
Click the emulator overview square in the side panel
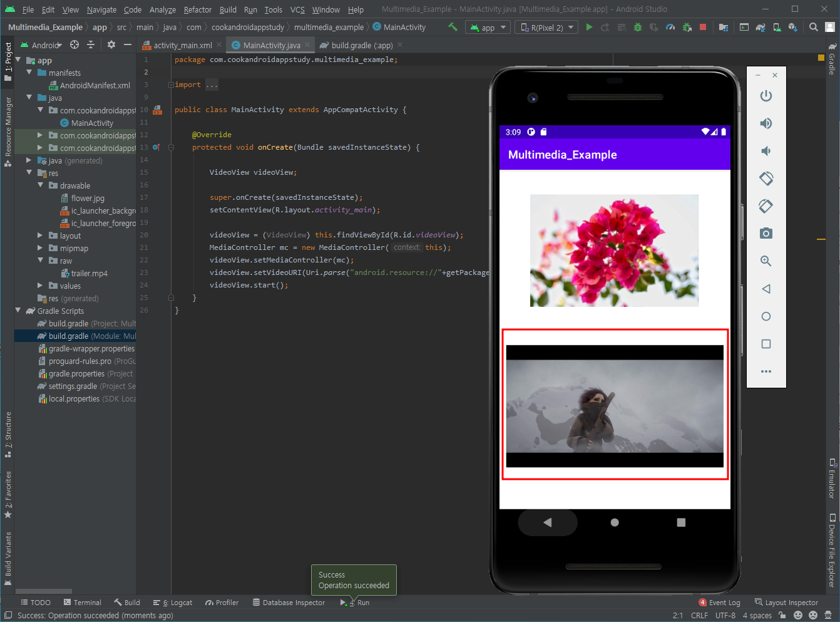766,344
